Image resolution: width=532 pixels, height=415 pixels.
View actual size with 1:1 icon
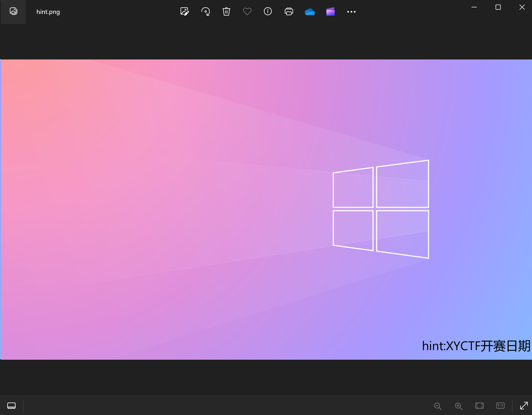coord(500,406)
